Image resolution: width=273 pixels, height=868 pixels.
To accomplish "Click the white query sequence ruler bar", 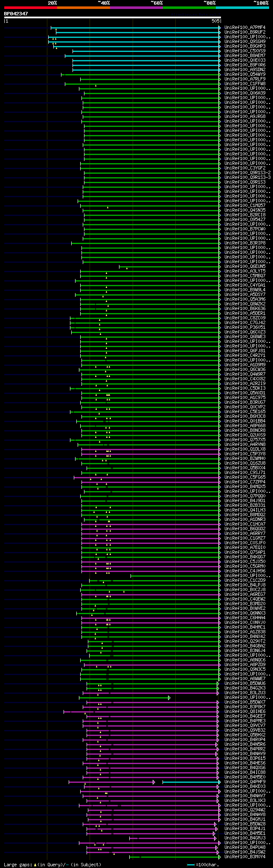I will [113, 17].
